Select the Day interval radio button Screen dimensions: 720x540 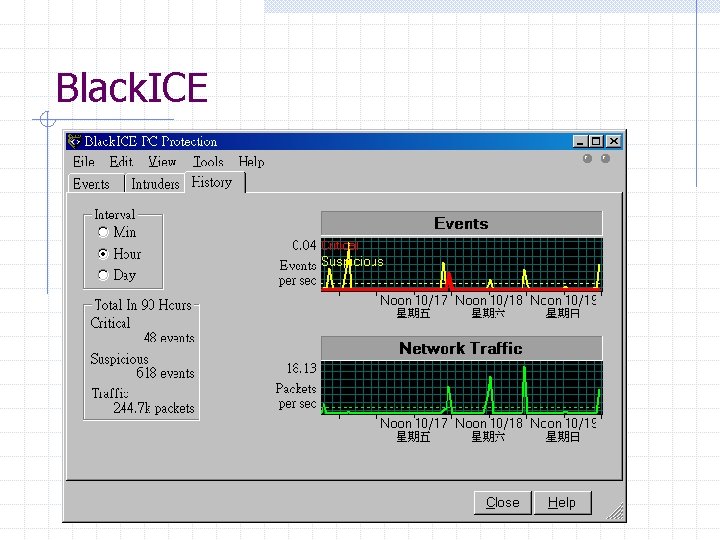[103, 275]
